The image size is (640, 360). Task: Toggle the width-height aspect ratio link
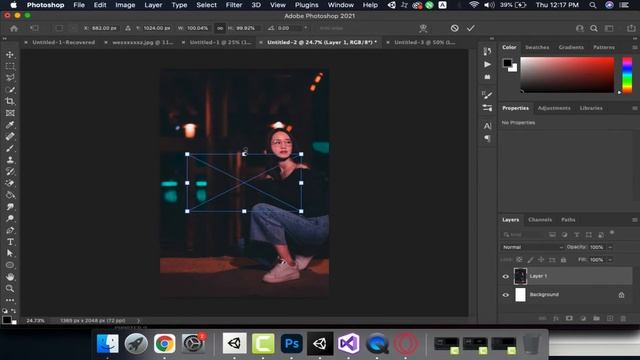click(x=220, y=28)
